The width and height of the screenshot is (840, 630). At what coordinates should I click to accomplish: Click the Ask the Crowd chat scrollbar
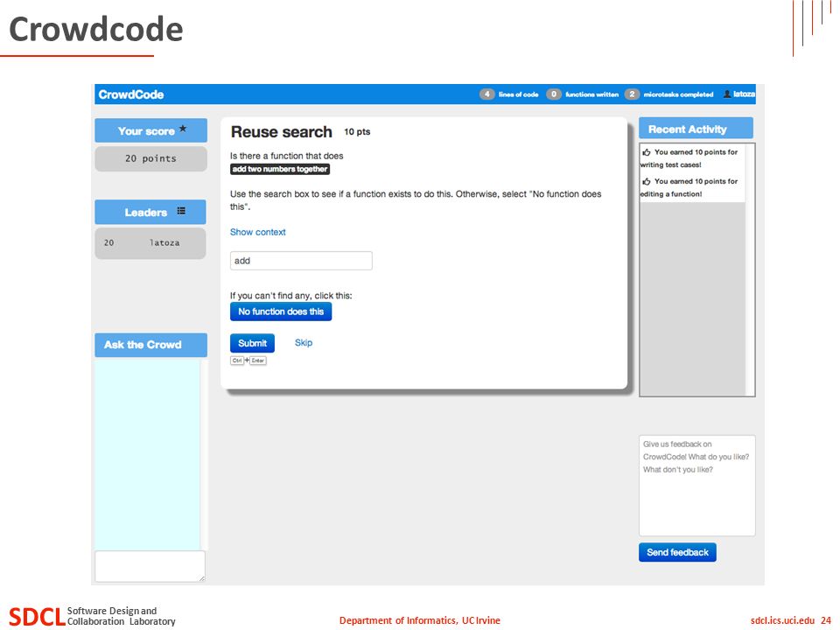click(x=204, y=454)
